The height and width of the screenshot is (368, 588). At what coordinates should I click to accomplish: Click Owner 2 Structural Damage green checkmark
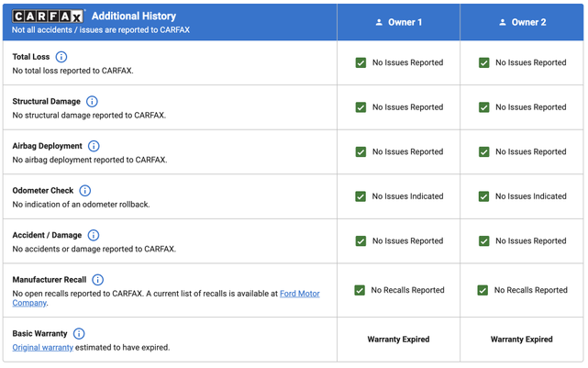pyautogui.click(x=484, y=107)
